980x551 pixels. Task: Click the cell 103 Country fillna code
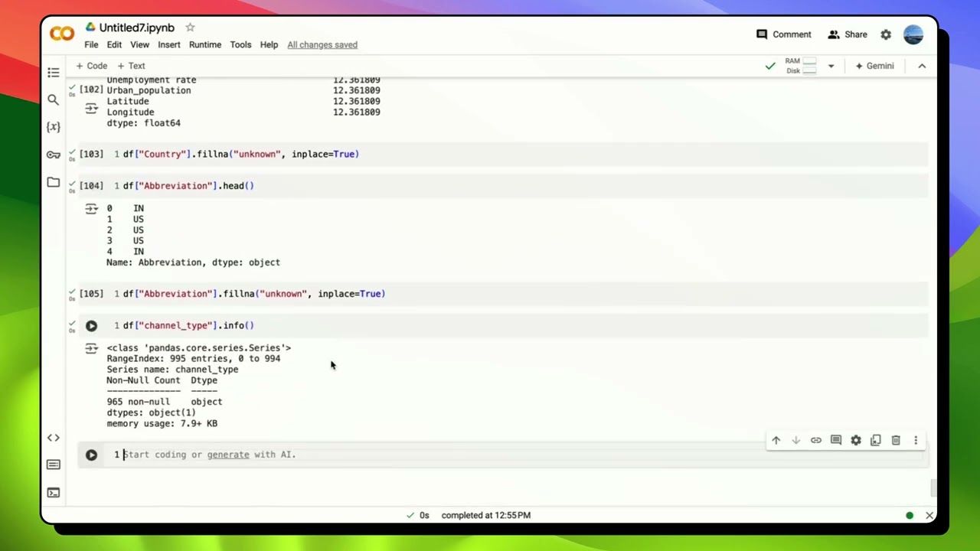(241, 154)
